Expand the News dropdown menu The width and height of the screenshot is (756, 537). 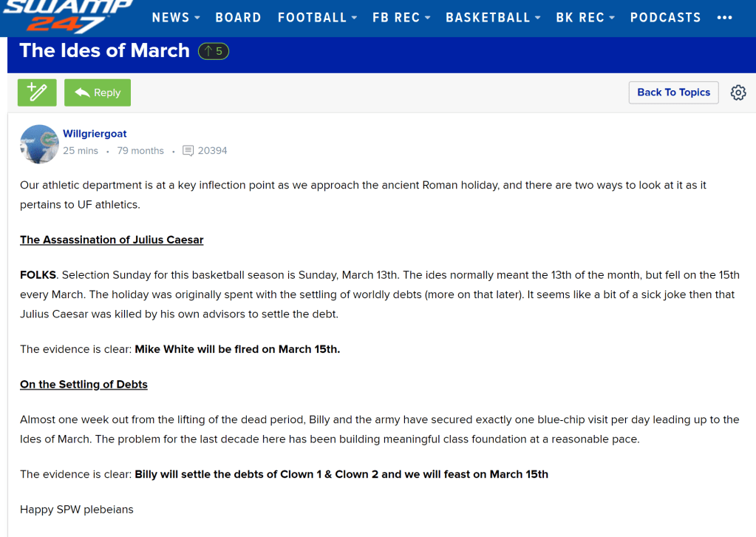point(176,18)
